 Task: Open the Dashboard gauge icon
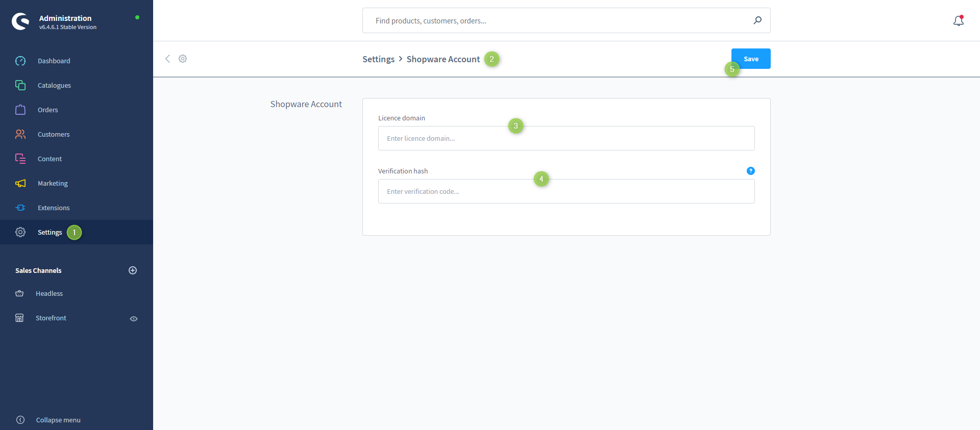tap(20, 61)
